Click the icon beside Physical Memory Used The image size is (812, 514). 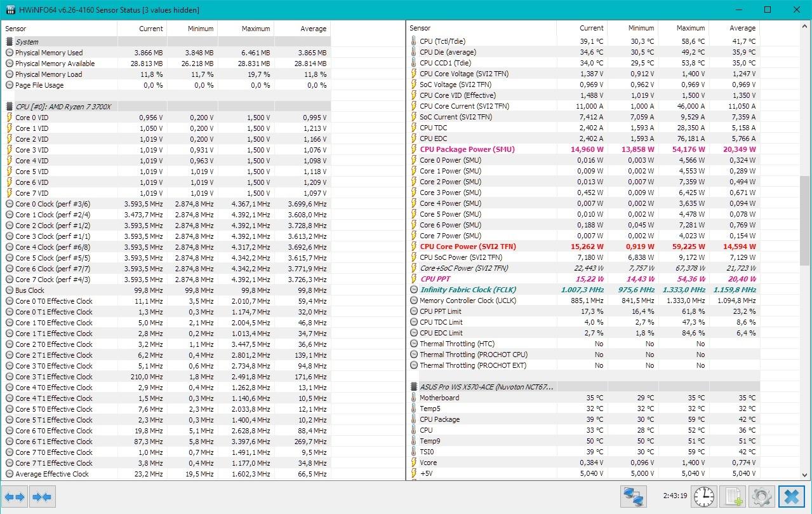[10, 53]
